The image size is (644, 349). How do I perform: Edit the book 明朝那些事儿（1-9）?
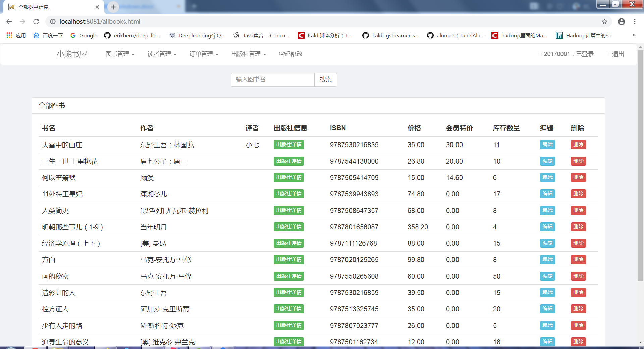tap(547, 227)
